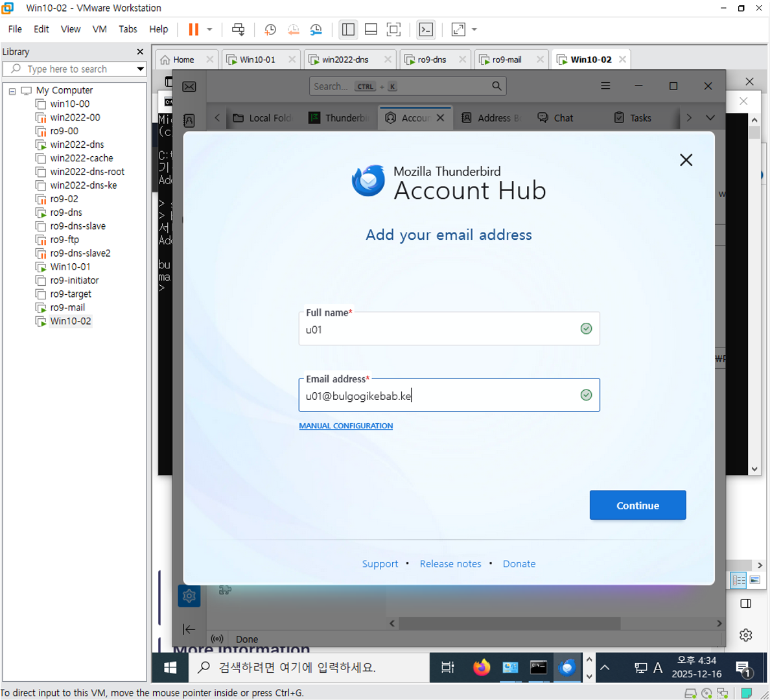The width and height of the screenshot is (770, 700).
Task: Open Command Prompt from the taskbar
Action: (x=538, y=668)
